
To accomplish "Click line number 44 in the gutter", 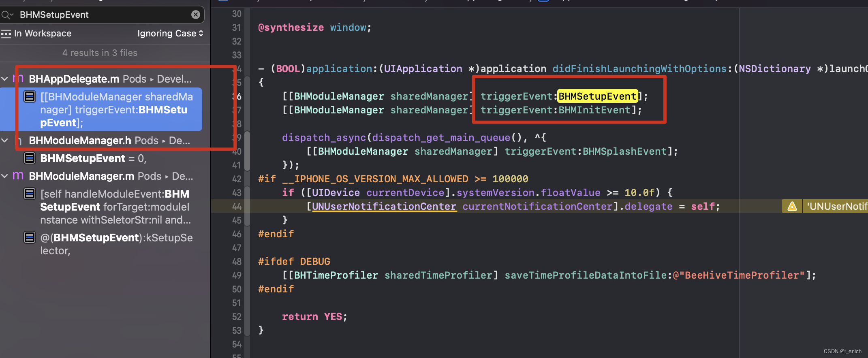I will pyautogui.click(x=237, y=207).
